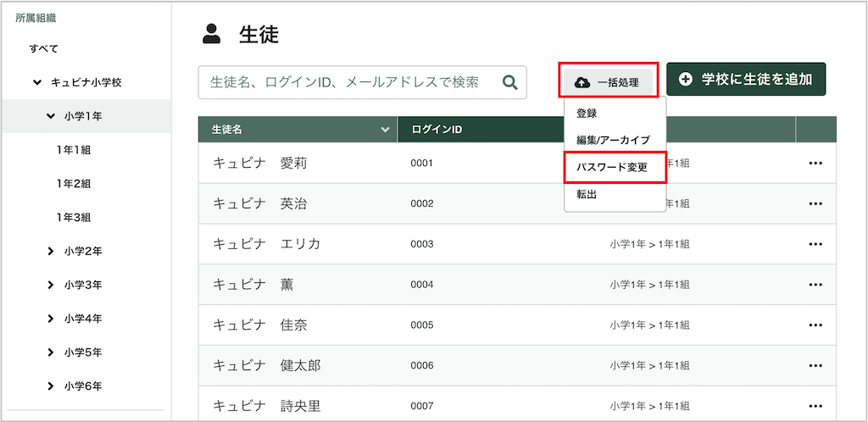Click the cloud upload icon on 一括処理

point(581,82)
